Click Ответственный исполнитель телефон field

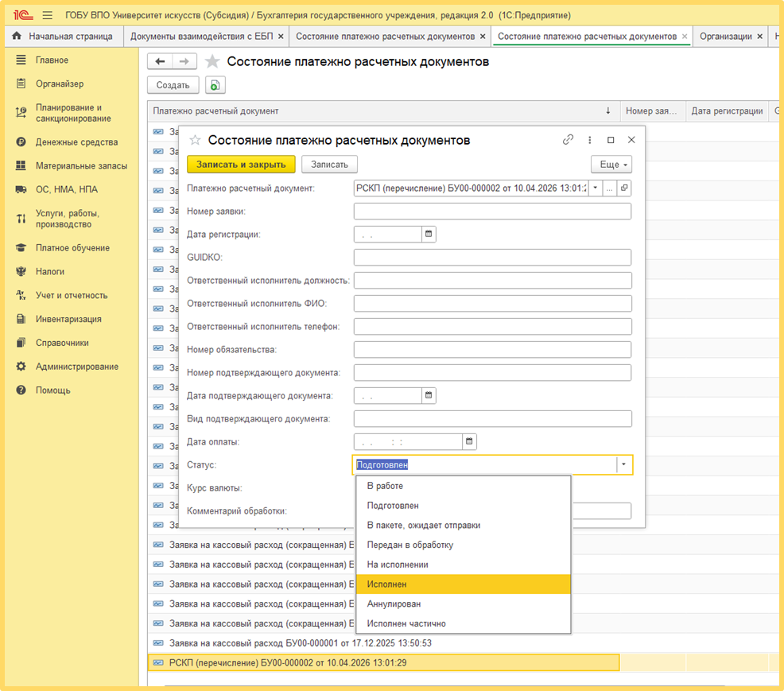coord(492,327)
